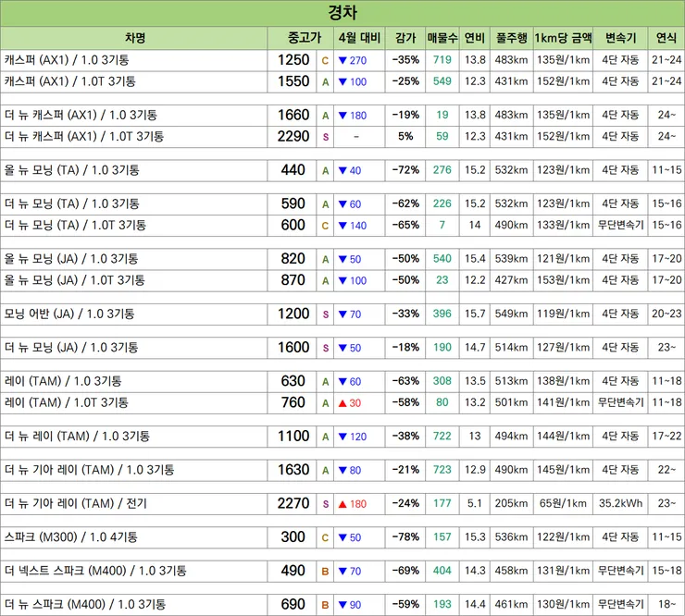This screenshot has height=616, width=685.
Task: Click depreciation value -72%
Action: click(x=405, y=170)
